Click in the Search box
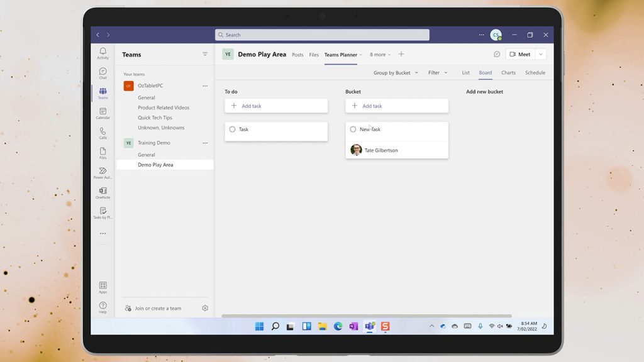 [322, 35]
